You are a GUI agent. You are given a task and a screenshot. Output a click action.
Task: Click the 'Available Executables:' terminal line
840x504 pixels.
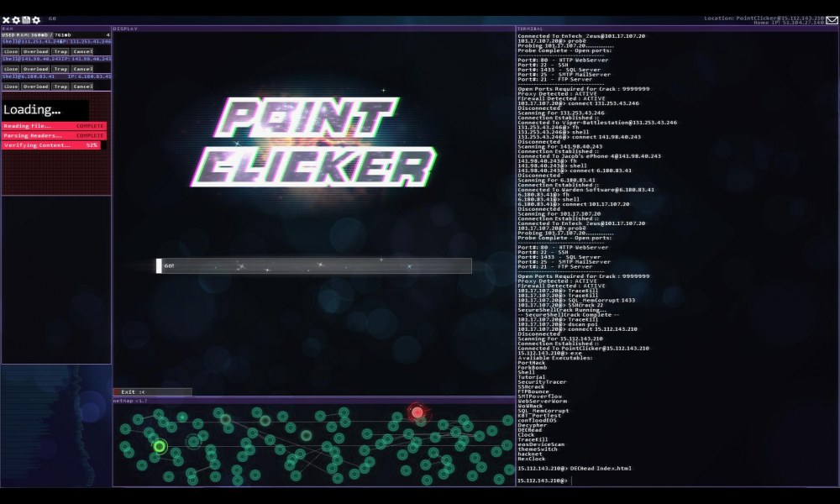557,359
